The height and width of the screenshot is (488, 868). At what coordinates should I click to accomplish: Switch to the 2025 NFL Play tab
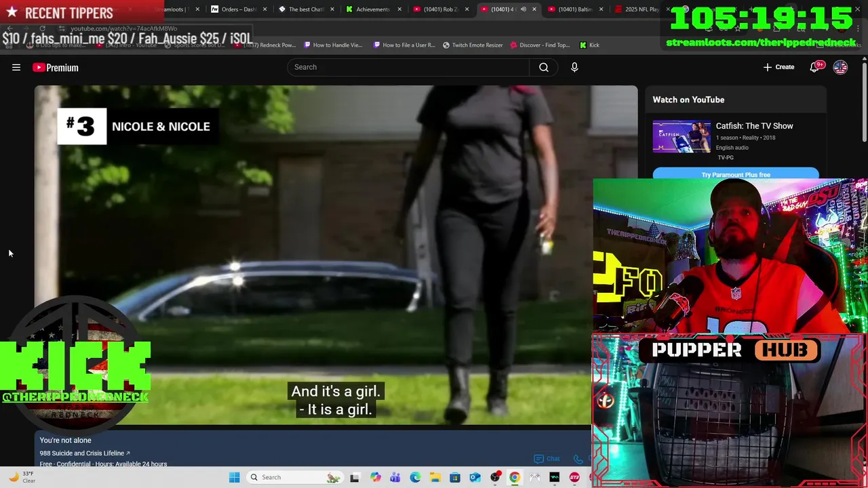(637, 9)
